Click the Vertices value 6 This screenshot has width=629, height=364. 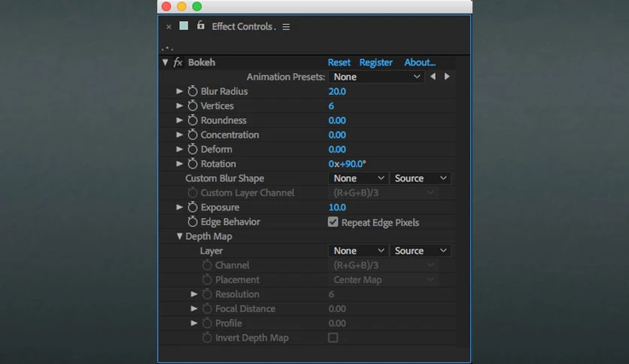[x=331, y=106]
